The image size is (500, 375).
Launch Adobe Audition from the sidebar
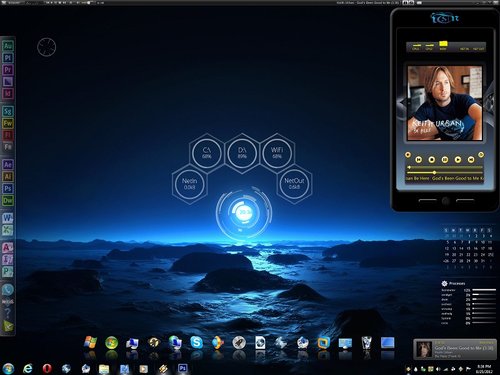click(8, 46)
